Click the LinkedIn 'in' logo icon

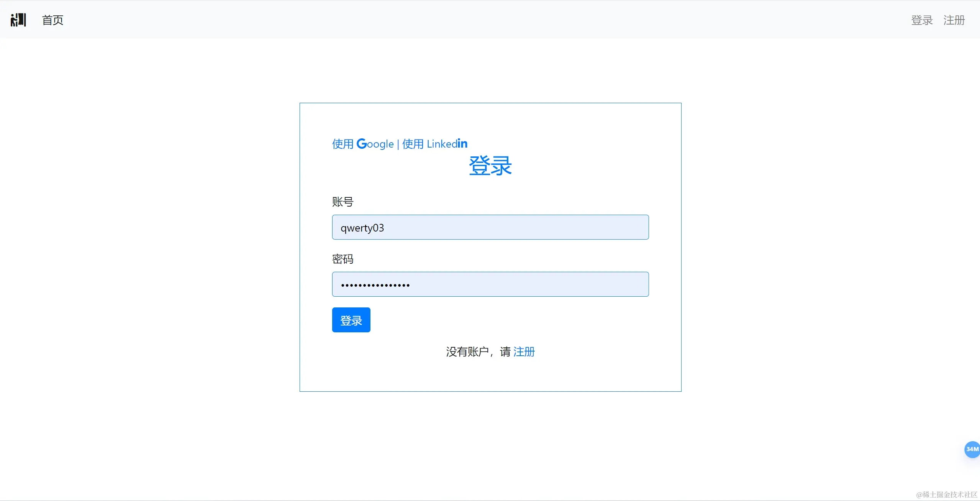coord(462,144)
